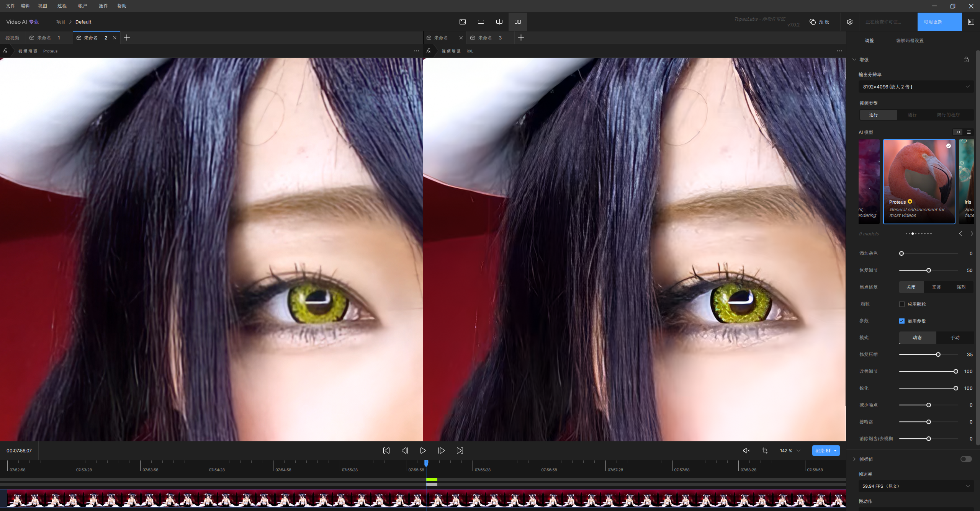Jump to the start of the video

click(x=386, y=451)
